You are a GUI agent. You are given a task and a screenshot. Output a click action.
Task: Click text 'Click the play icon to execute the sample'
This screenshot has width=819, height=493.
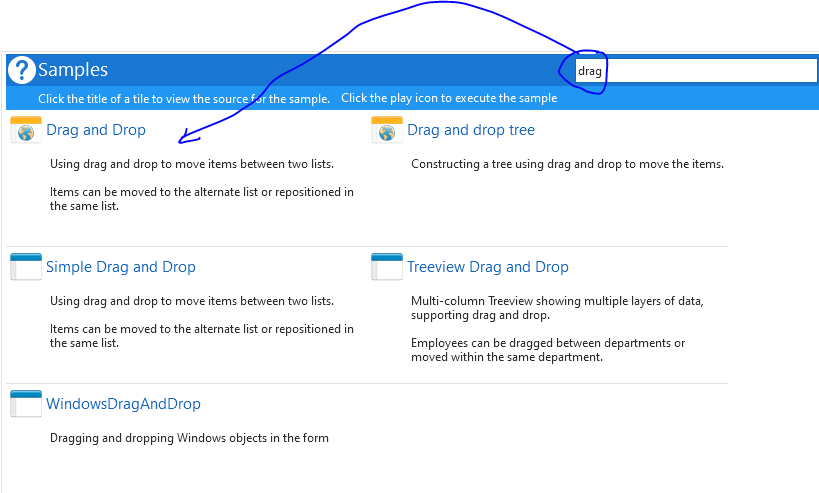[x=449, y=98]
